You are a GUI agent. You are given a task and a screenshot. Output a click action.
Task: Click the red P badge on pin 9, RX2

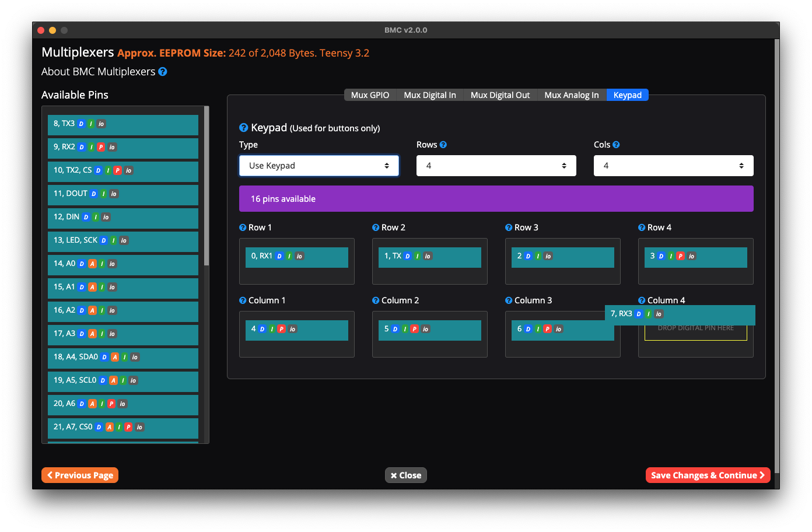tap(101, 147)
